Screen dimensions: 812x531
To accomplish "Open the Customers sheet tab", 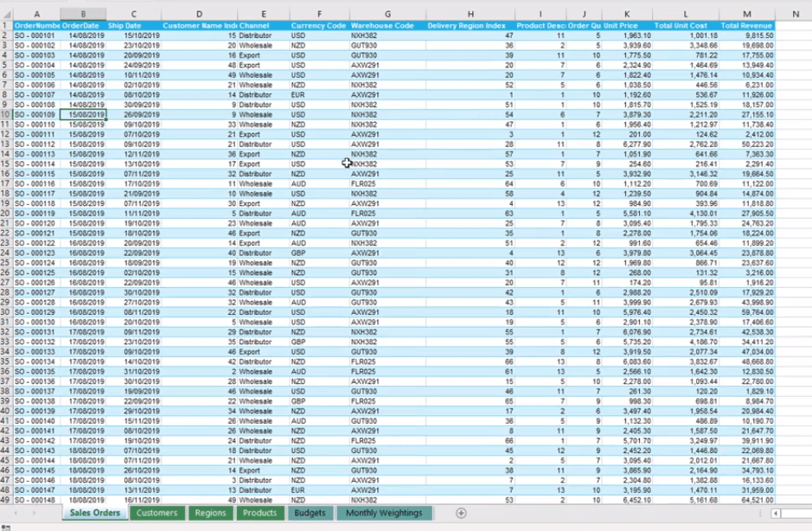I will 157,513.
